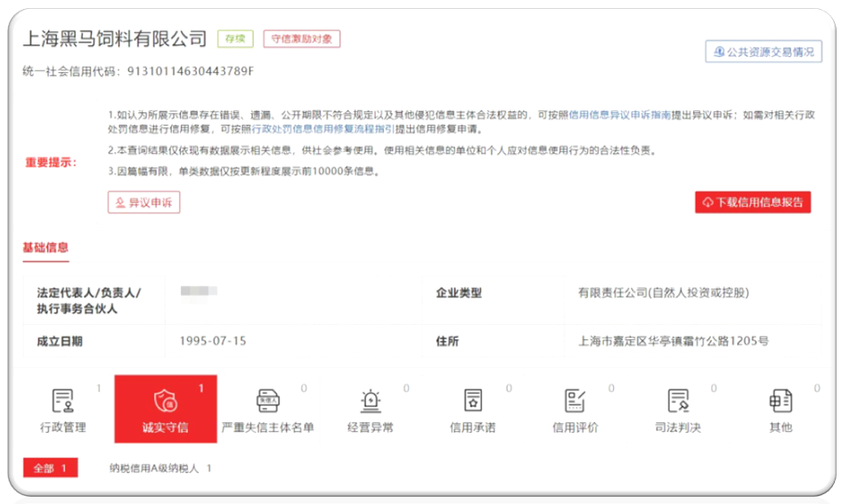
Task: Select the 诚实守信 shield icon
Action: (166, 402)
